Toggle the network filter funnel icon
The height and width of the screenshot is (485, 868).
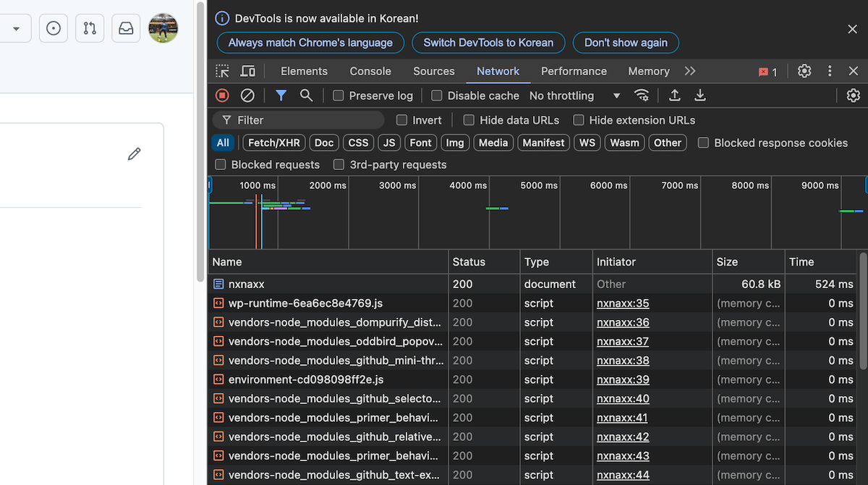(281, 96)
